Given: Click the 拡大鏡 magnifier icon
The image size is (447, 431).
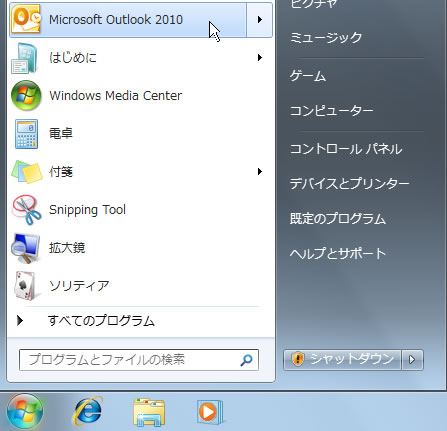Looking at the screenshot, I should coord(26,248).
